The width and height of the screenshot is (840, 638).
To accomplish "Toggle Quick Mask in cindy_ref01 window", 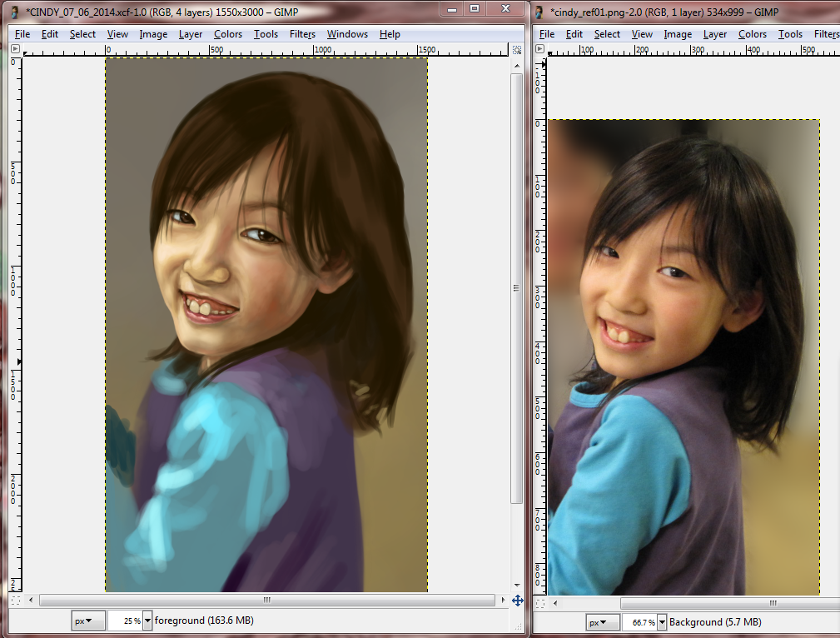I will pos(539,601).
